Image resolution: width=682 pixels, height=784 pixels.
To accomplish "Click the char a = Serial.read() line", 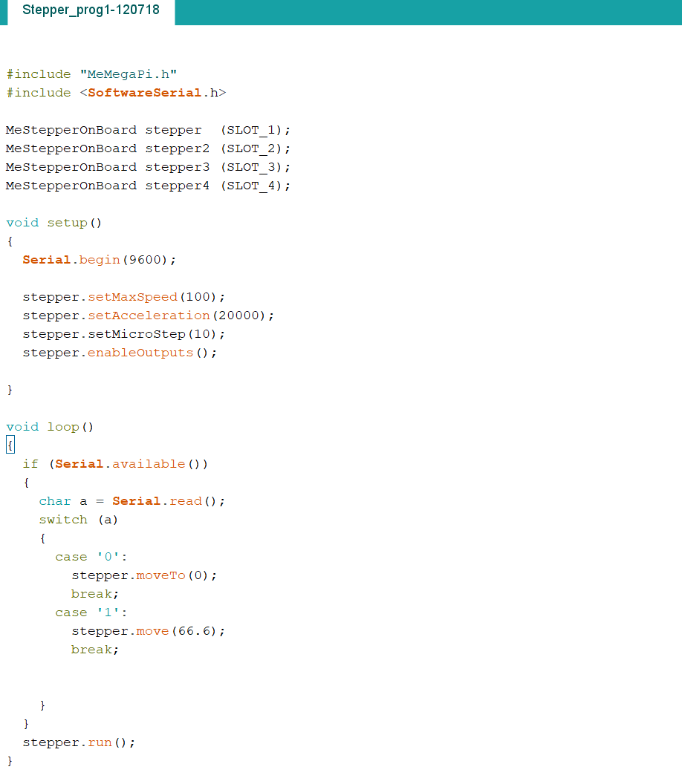I will (x=132, y=501).
